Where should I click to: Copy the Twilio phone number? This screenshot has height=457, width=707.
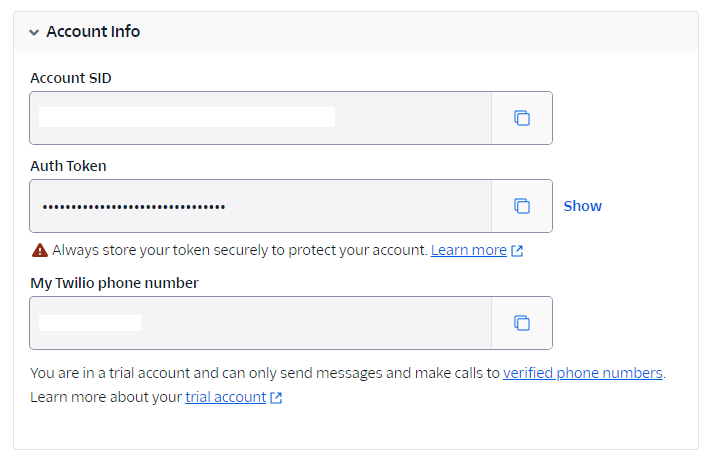click(x=521, y=323)
